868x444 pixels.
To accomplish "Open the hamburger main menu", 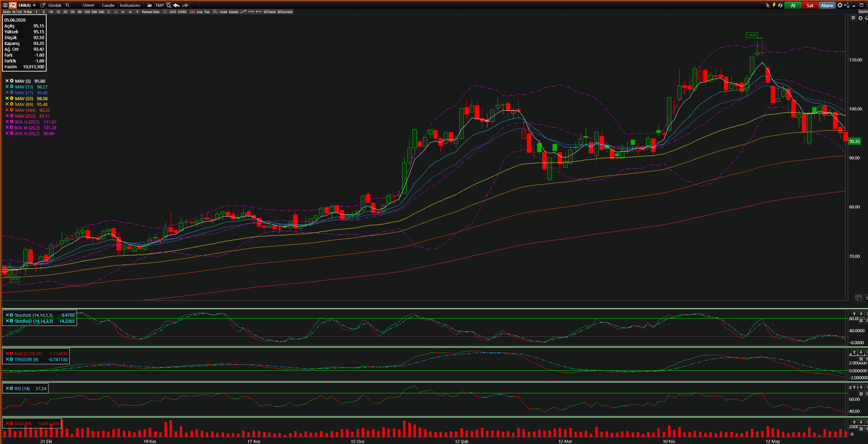I will point(5,5).
